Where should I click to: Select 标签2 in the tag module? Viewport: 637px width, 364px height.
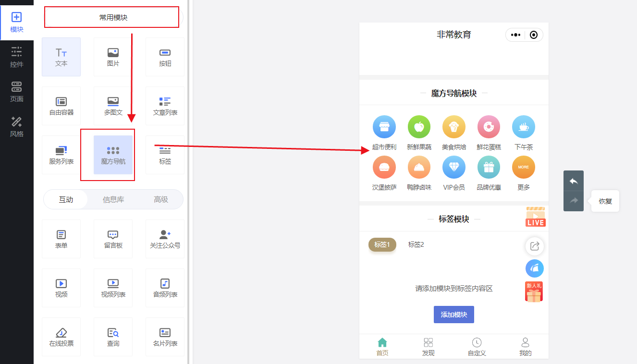[416, 244]
